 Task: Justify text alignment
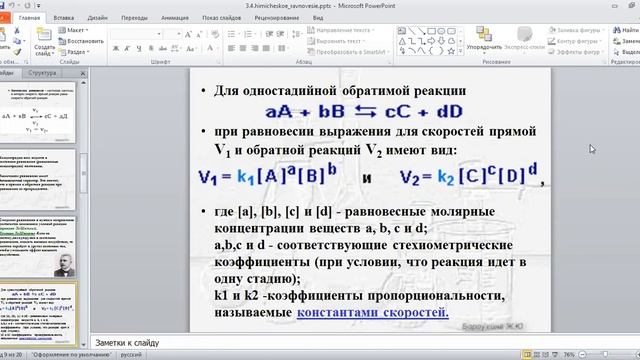click(x=266, y=48)
